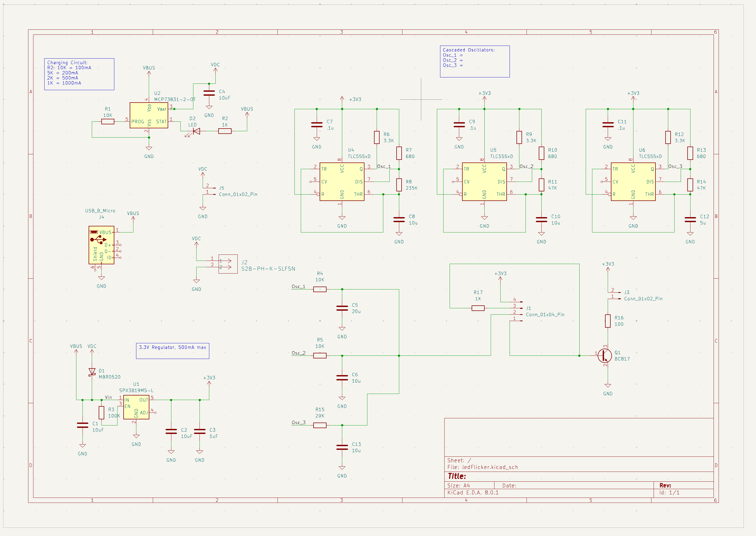
Task: Select the 'SPX3819M5-L' value text
Action: coord(136,390)
